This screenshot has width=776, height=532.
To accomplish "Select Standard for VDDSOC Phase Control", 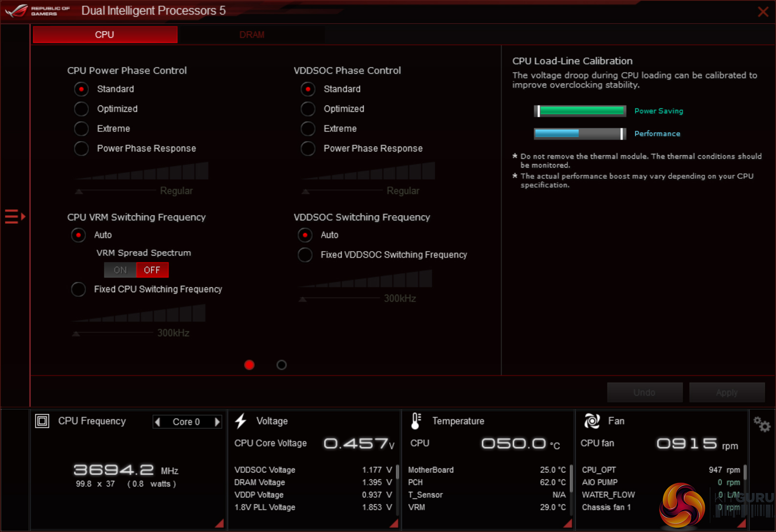I will click(308, 89).
